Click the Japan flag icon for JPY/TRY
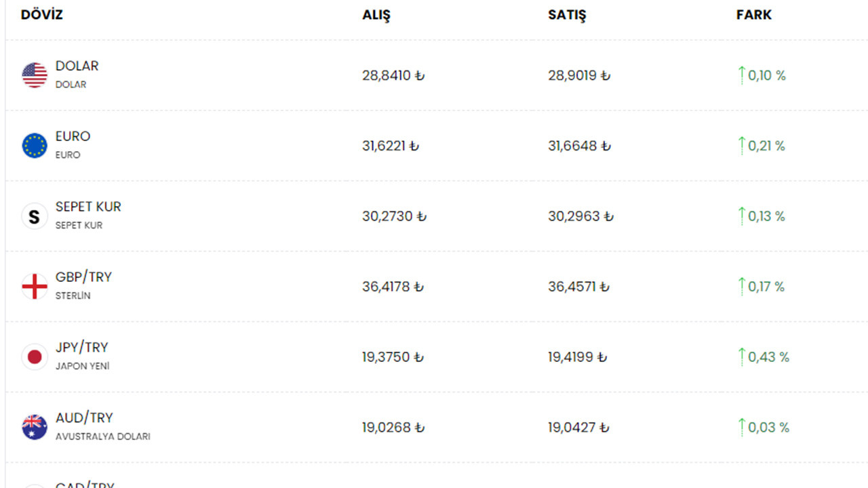This screenshot has width=868, height=488. tap(35, 357)
